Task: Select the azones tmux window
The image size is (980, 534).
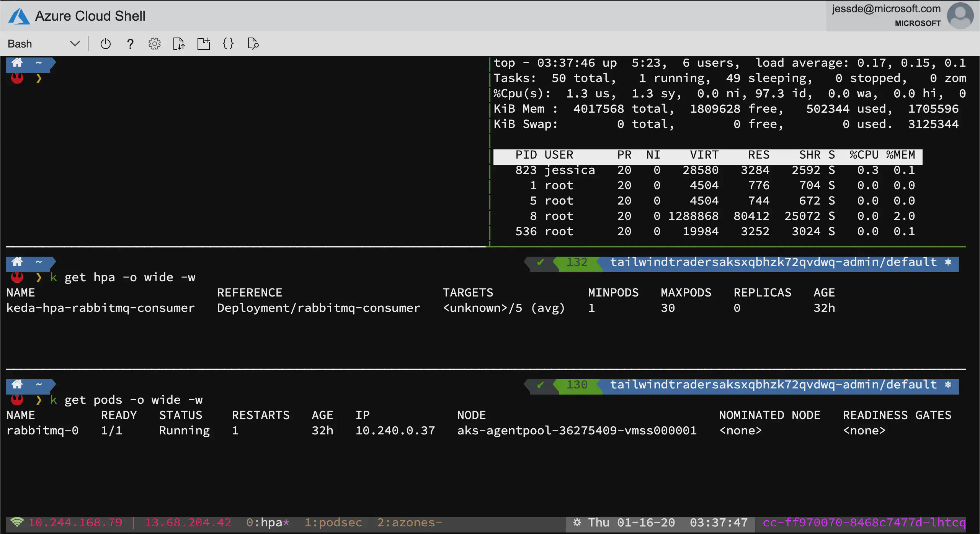Action: [407, 522]
